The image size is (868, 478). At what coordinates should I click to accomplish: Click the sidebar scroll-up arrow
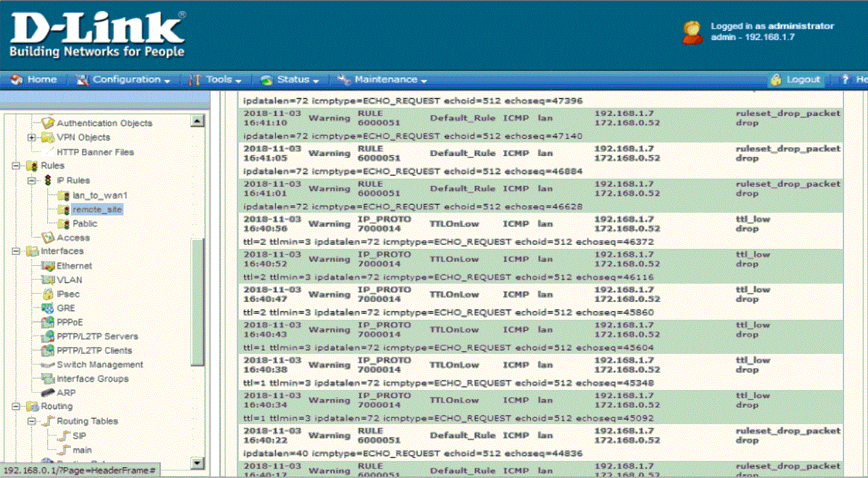[197, 121]
